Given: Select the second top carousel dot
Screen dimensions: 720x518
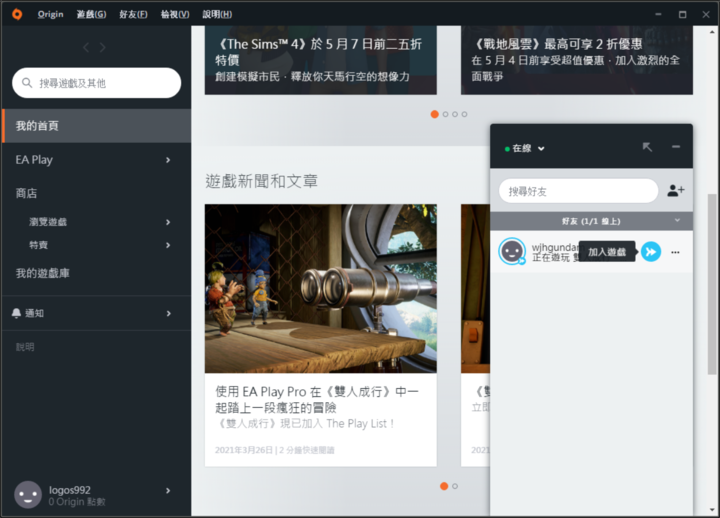Looking at the screenshot, I should (x=445, y=114).
